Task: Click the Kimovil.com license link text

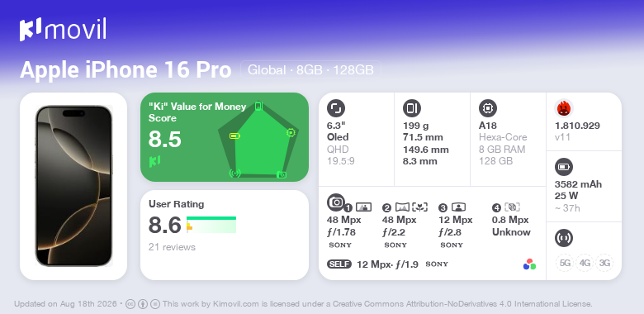Action: (236, 304)
